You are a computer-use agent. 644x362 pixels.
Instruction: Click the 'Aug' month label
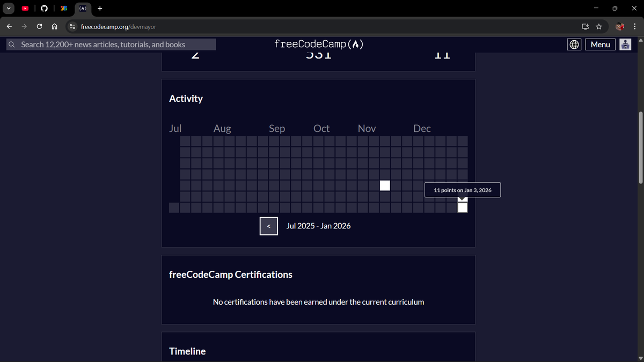tap(222, 129)
